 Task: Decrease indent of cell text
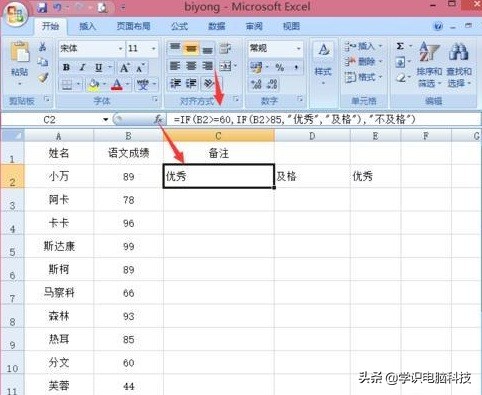coord(175,83)
